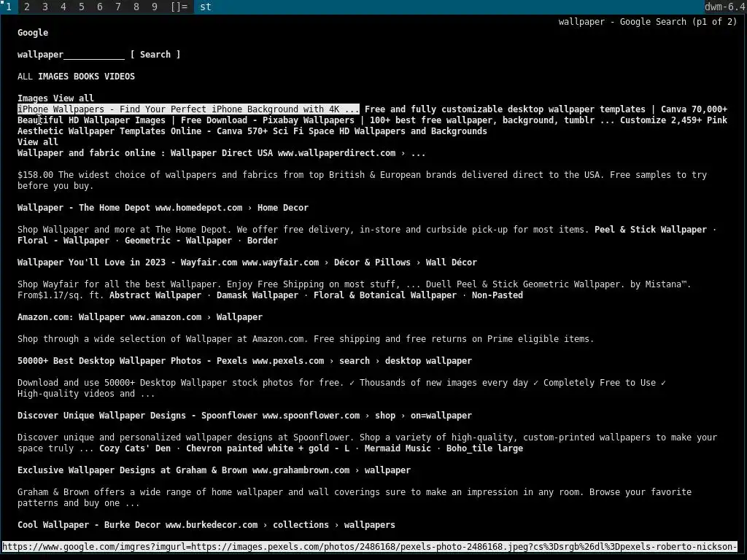The height and width of the screenshot is (560, 747).
Task: Select the ALL results tab
Action: coord(26,76)
